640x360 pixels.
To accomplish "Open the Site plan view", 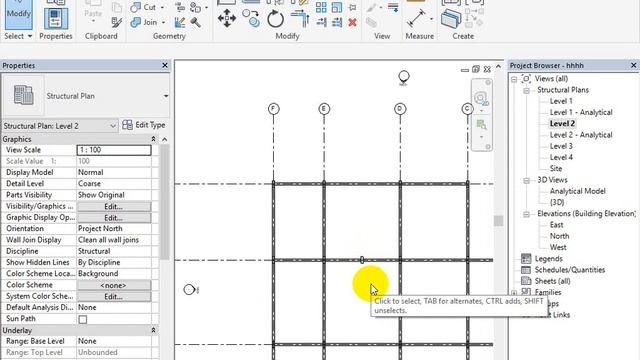I will [x=556, y=169].
